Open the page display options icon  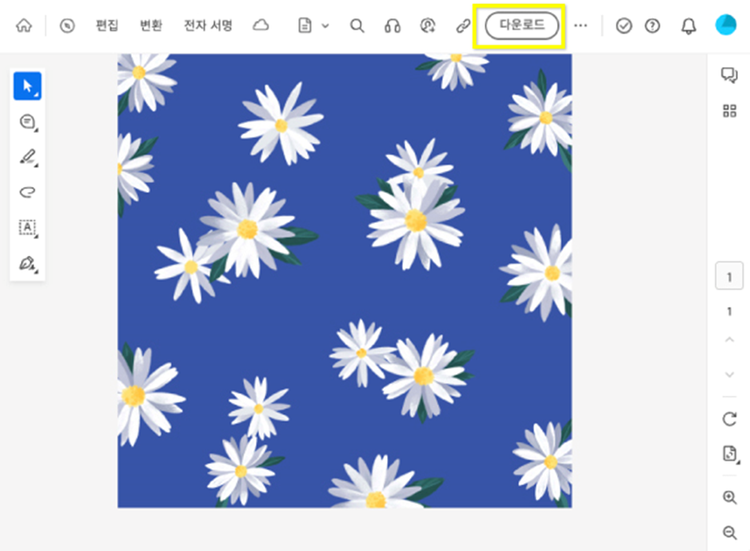(x=730, y=453)
